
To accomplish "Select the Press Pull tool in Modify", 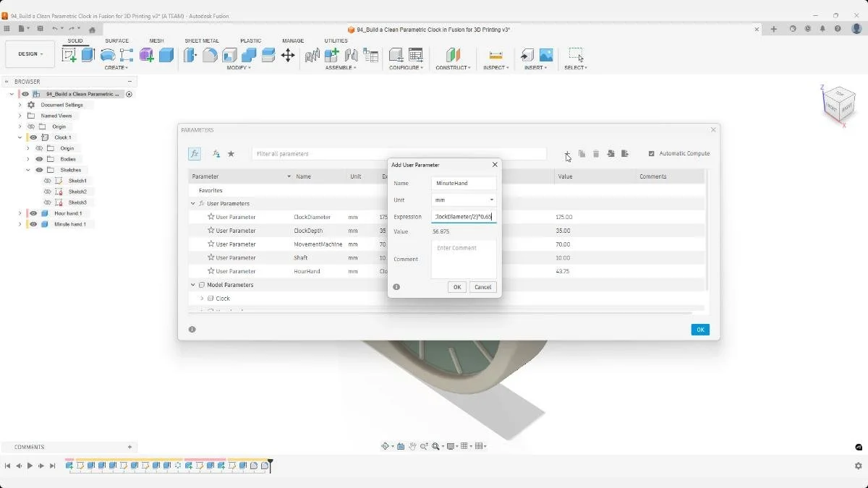I will click(189, 55).
